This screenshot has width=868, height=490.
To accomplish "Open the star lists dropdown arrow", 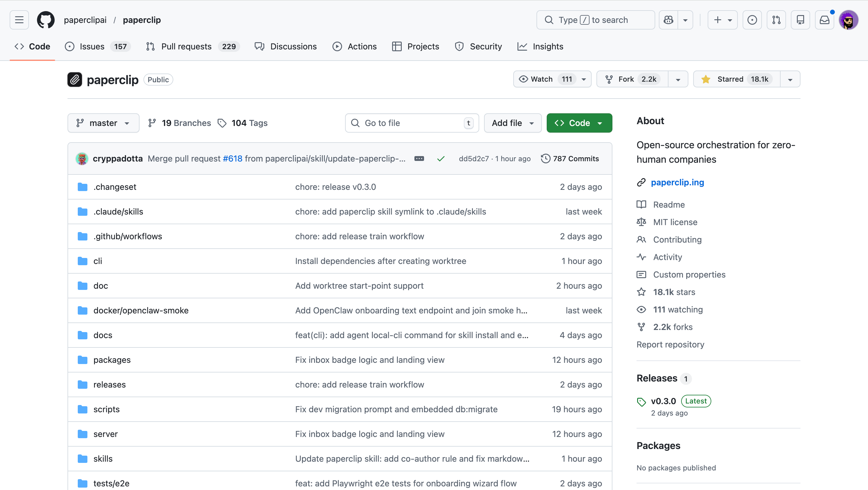I will pyautogui.click(x=790, y=80).
